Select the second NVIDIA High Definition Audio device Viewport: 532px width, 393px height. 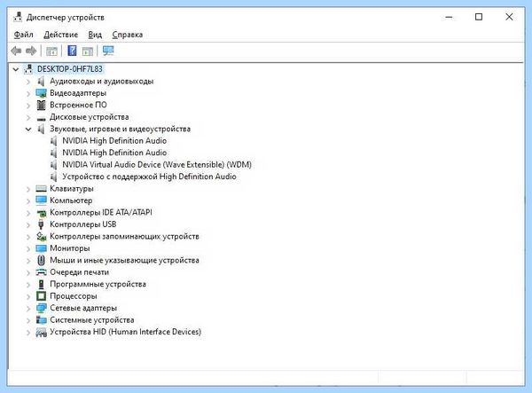[x=114, y=153]
